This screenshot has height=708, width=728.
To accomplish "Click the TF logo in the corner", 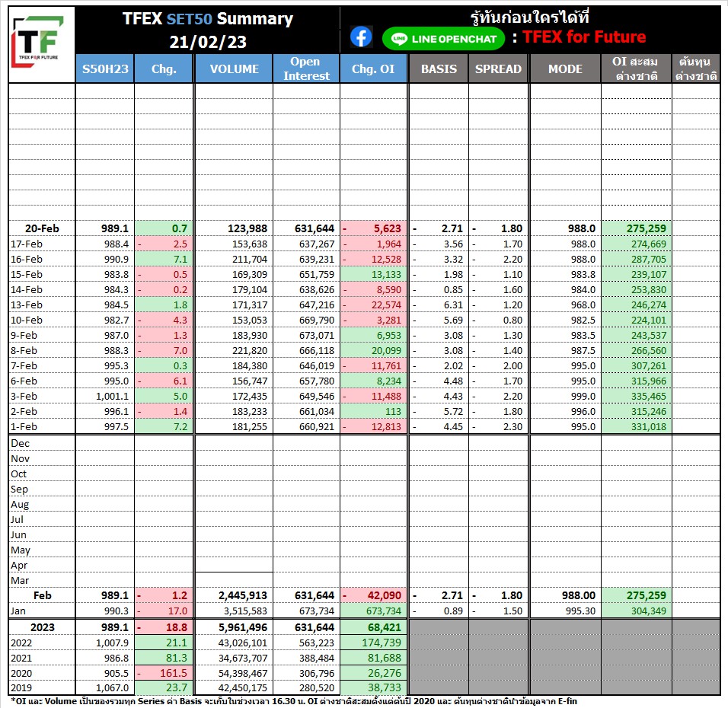I will tap(37, 42).
